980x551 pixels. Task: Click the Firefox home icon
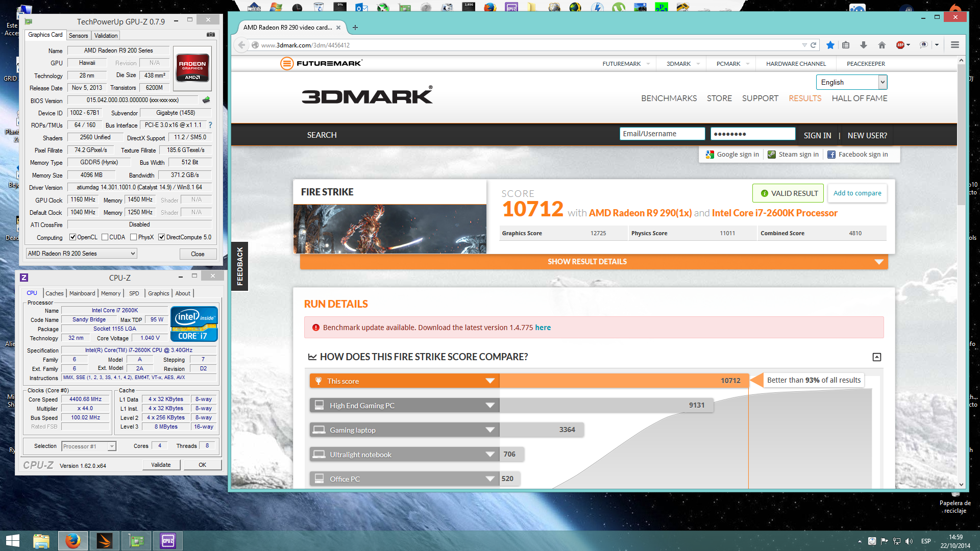(x=881, y=45)
